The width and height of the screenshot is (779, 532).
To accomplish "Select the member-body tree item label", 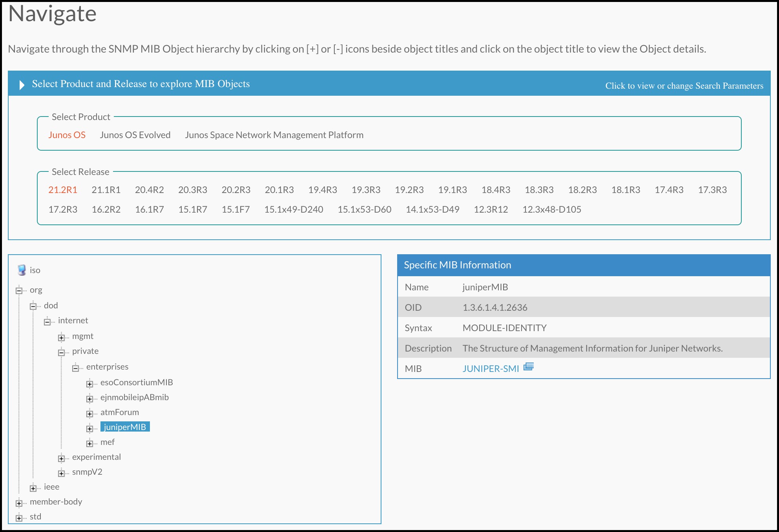I will 56,502.
